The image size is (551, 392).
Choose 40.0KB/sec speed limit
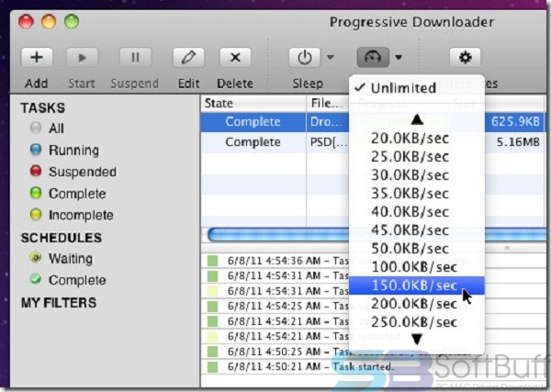coord(417,212)
